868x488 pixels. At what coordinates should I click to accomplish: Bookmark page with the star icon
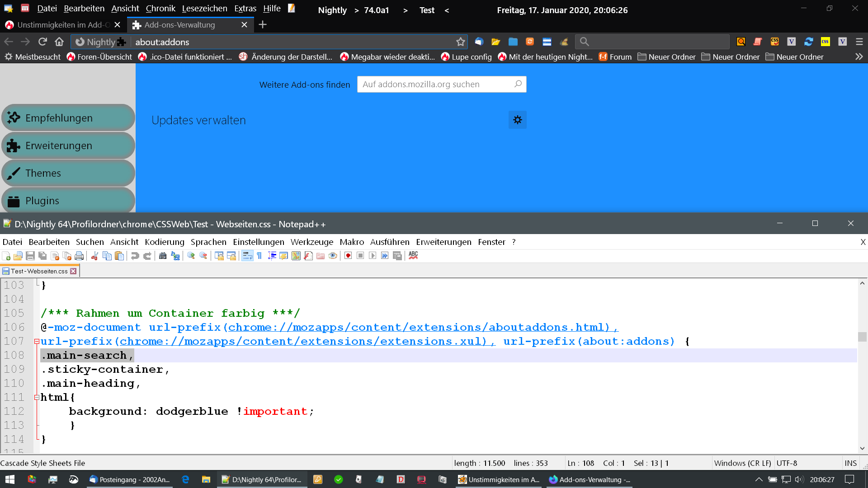click(x=460, y=42)
